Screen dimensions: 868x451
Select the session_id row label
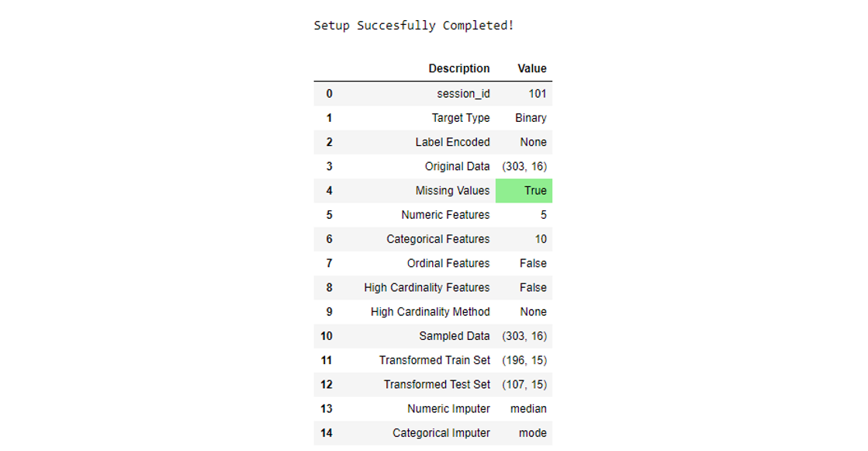[463, 94]
